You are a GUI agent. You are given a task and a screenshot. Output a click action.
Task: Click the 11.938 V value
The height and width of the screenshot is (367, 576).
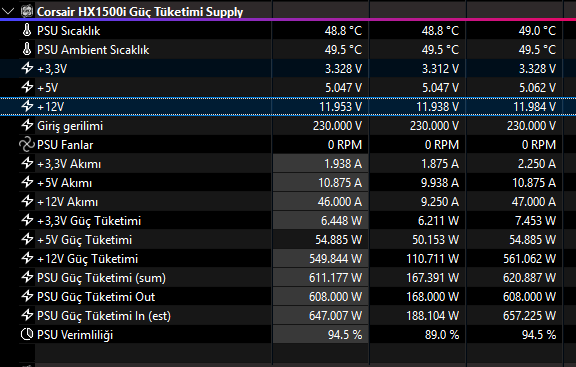(438, 107)
